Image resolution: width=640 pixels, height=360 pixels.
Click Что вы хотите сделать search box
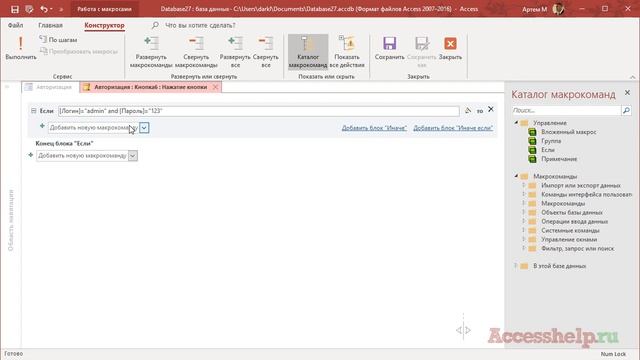tap(200, 25)
